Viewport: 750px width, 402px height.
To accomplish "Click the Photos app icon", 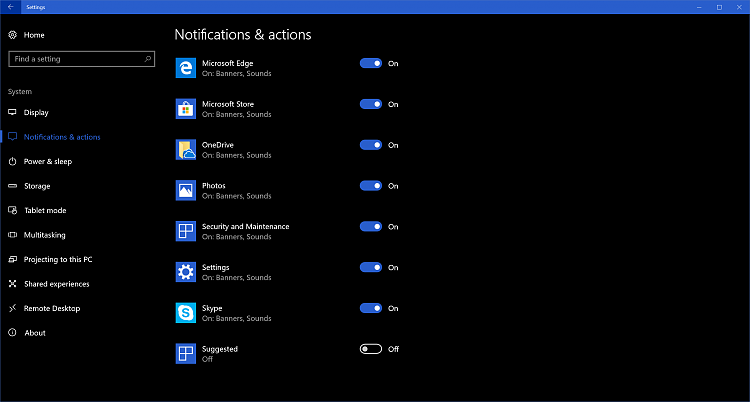I will click(186, 190).
